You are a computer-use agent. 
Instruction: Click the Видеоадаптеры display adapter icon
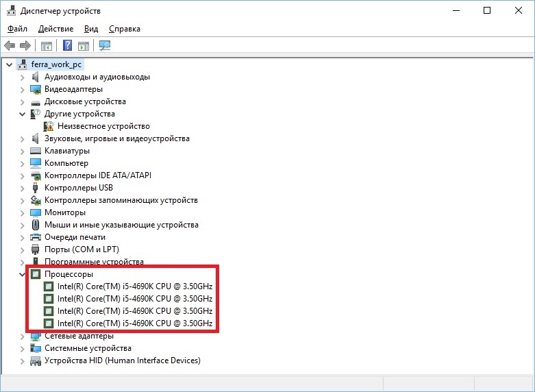(x=35, y=90)
